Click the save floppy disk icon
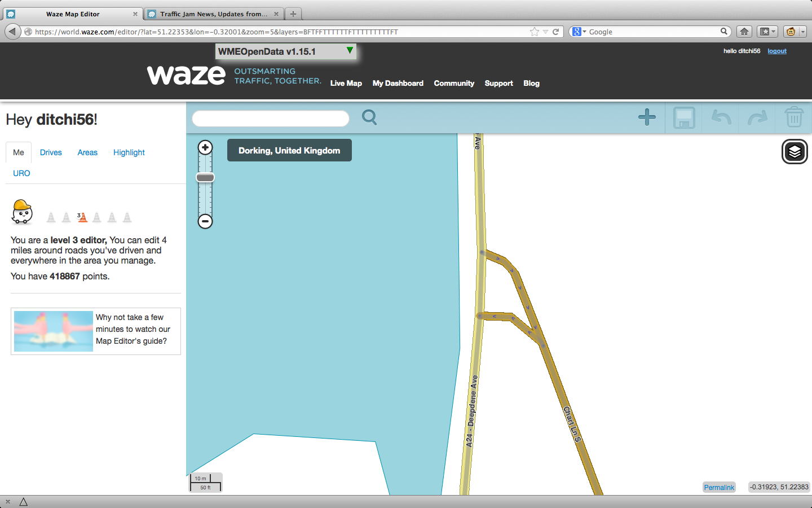812x508 pixels. [x=684, y=118]
